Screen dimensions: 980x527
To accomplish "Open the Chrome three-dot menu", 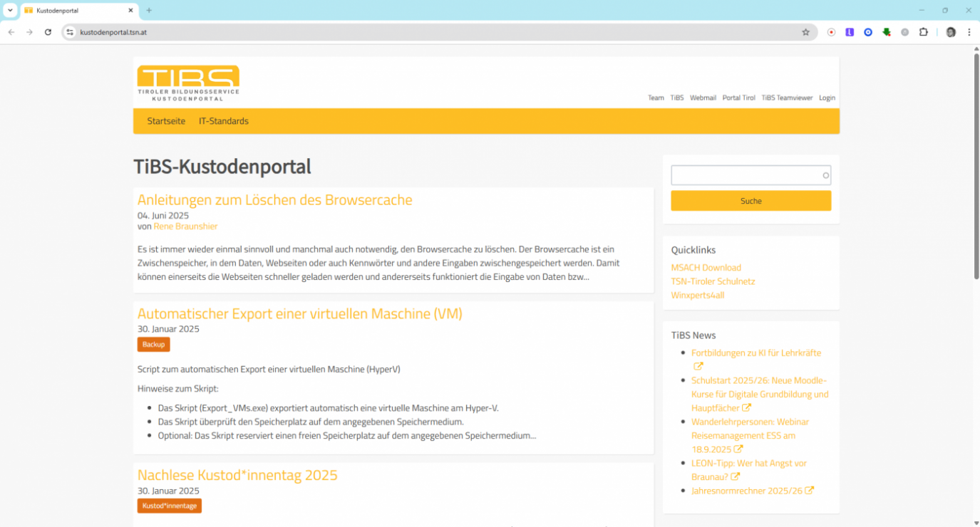I will point(969,32).
